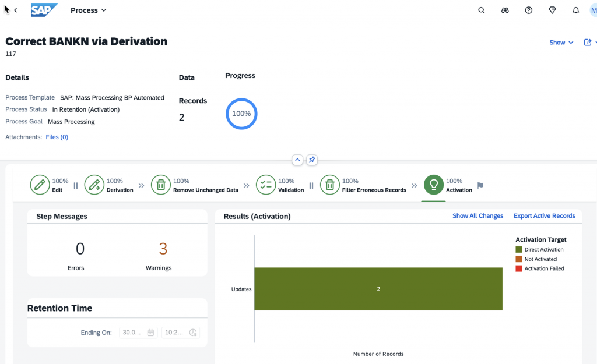Click Process Goal value Mass Processing
The width and height of the screenshot is (597, 364).
tap(71, 122)
